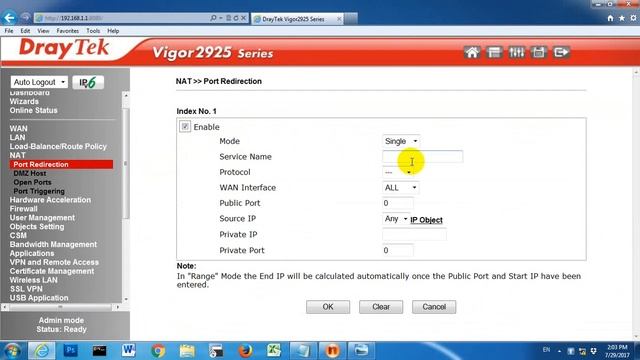Screen dimensions: 640x360
Task: Open Firefox from the taskbar
Action: pos(245,351)
